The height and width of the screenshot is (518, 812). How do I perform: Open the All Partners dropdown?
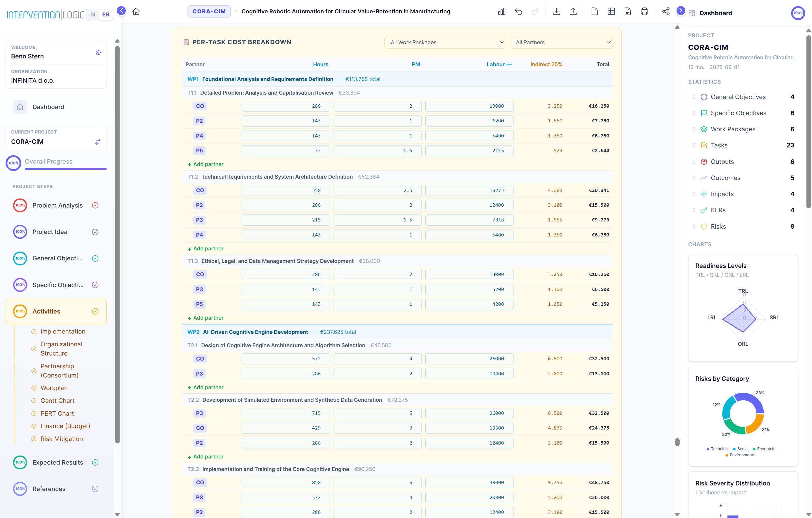pyautogui.click(x=561, y=43)
